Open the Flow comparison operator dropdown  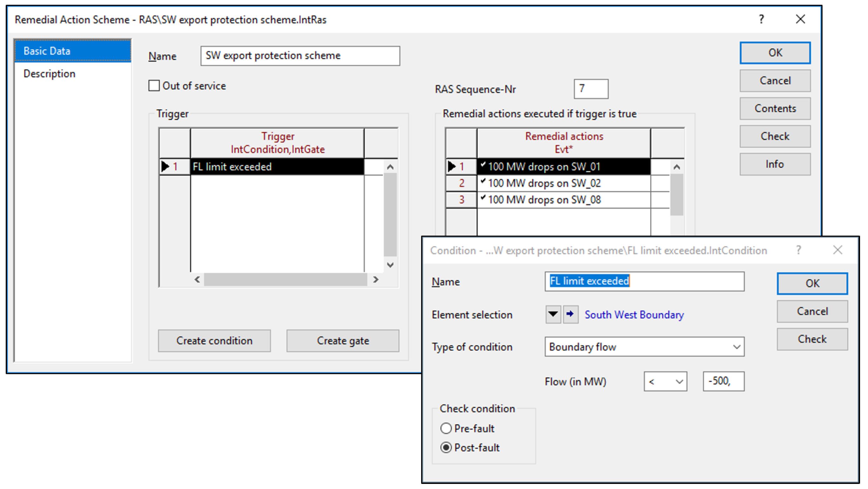coord(665,382)
